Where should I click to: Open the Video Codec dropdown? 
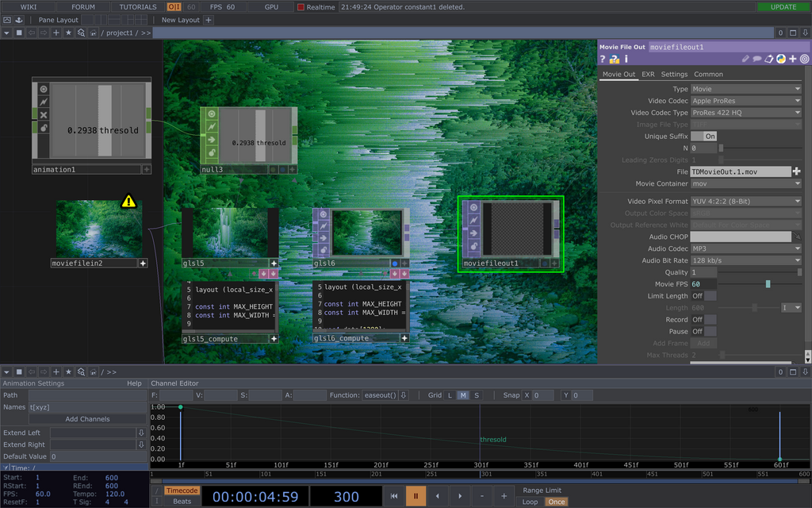click(745, 101)
